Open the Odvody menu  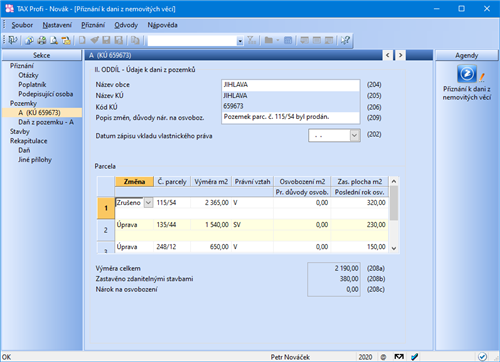[x=126, y=25]
